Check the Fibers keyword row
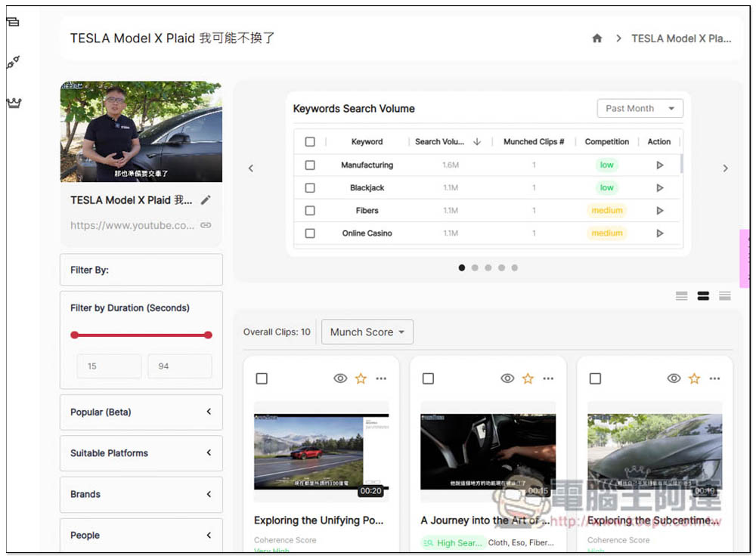Viewport: 756px width, 559px height. click(310, 210)
